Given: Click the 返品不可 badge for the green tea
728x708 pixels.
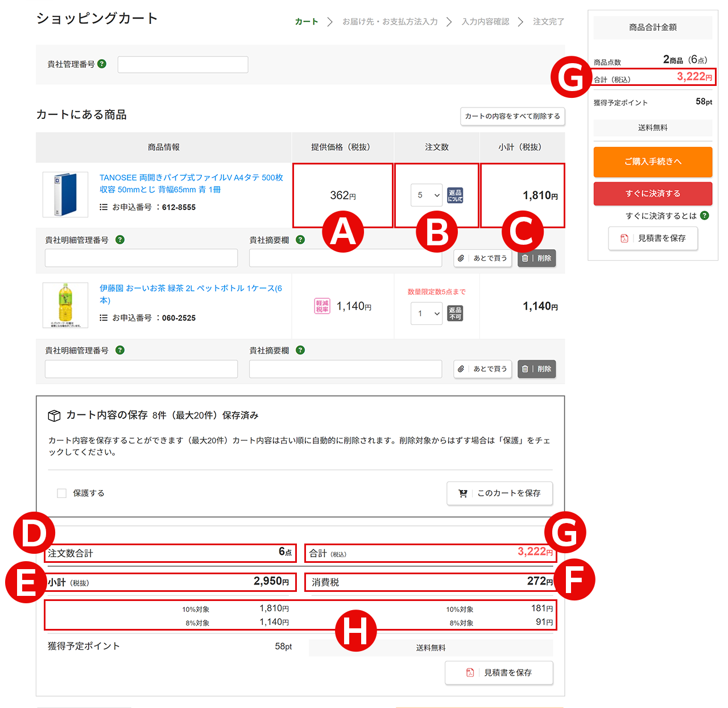Looking at the screenshot, I should coord(455,313).
